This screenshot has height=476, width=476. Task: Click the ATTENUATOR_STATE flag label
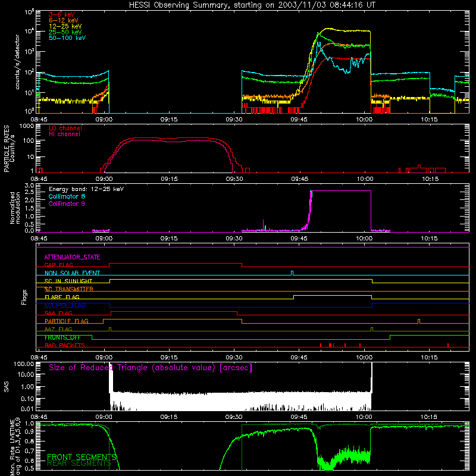click(x=72, y=257)
